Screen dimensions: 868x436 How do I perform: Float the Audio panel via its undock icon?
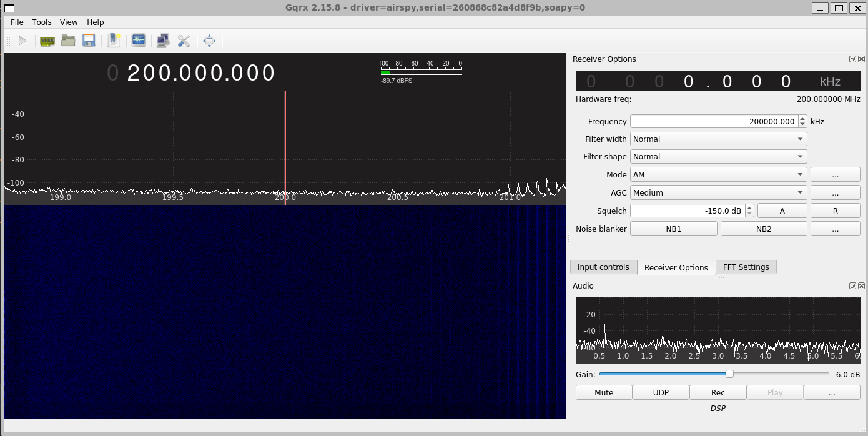852,285
